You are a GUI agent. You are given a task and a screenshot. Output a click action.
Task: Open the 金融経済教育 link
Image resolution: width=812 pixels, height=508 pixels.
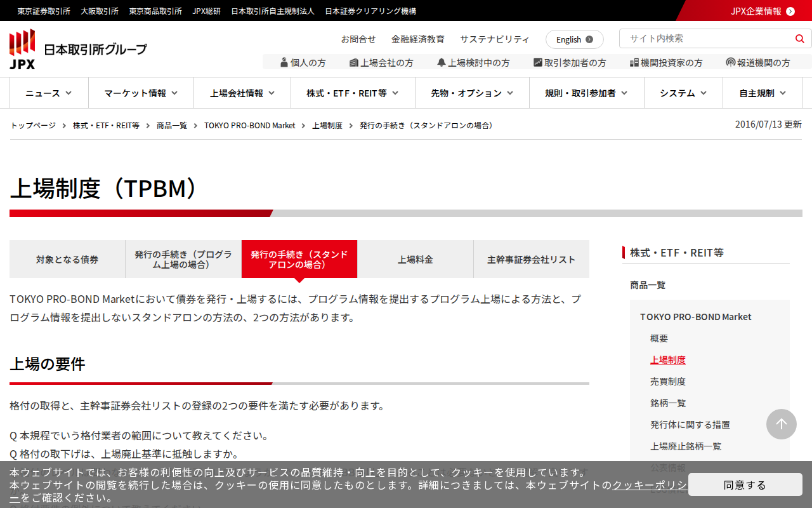418,39
